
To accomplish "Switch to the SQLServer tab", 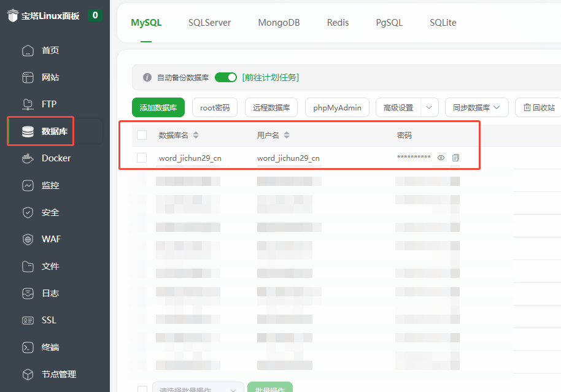I will [x=210, y=23].
